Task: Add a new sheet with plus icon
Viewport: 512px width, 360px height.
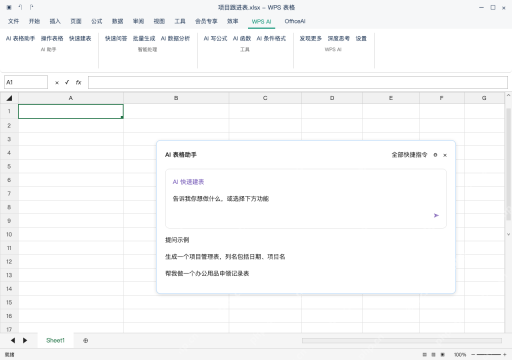Action: point(86,341)
